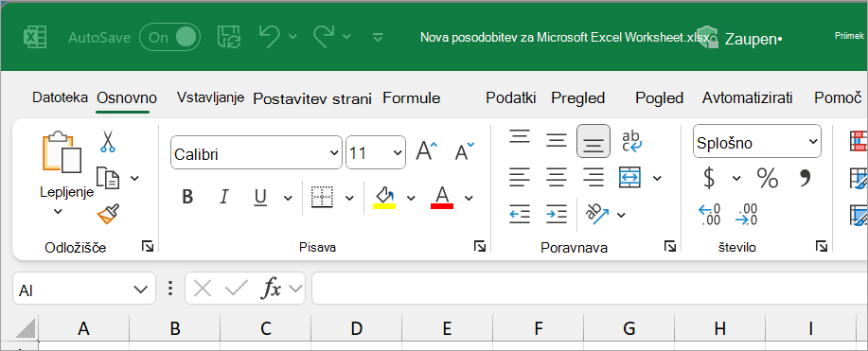Open the Podatki tab
The height and width of the screenshot is (351, 868).
click(511, 98)
